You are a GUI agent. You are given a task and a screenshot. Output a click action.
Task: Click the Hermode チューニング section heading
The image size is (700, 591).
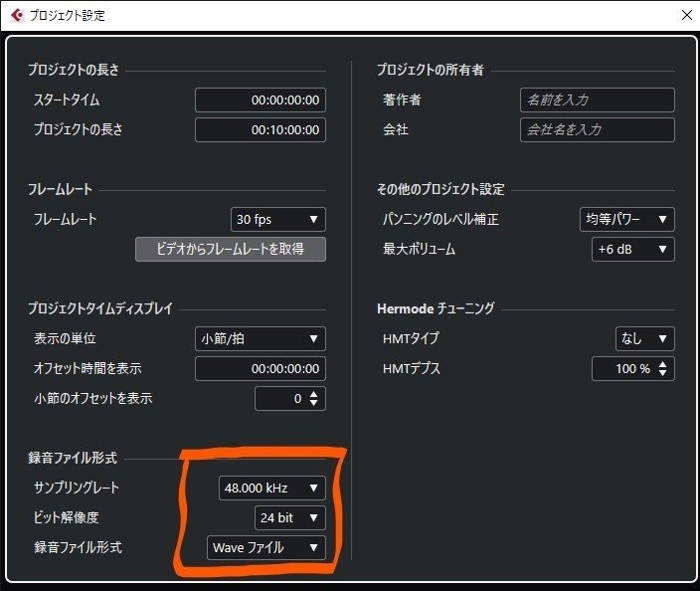click(436, 308)
